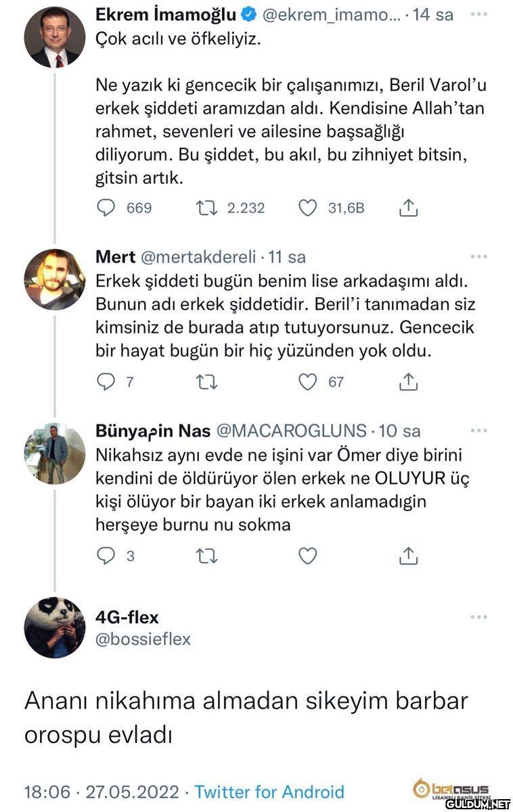This screenshot has height=812, width=513.
Task: Share Mert's tweet via share icon
Action: pos(407,382)
